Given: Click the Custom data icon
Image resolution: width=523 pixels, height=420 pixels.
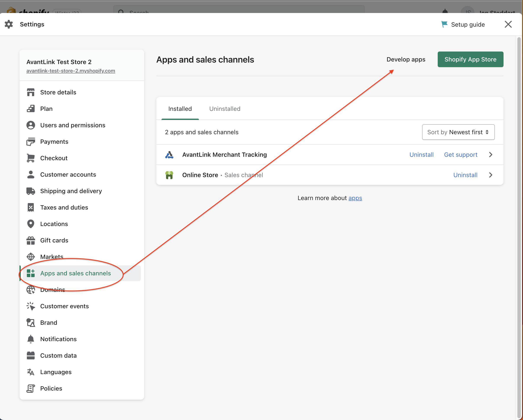Looking at the screenshot, I should coord(31,355).
